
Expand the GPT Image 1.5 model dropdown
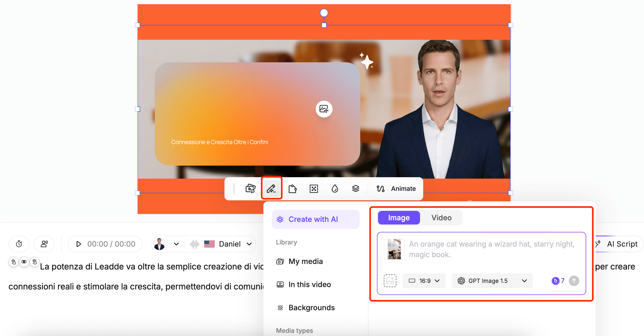(x=492, y=281)
